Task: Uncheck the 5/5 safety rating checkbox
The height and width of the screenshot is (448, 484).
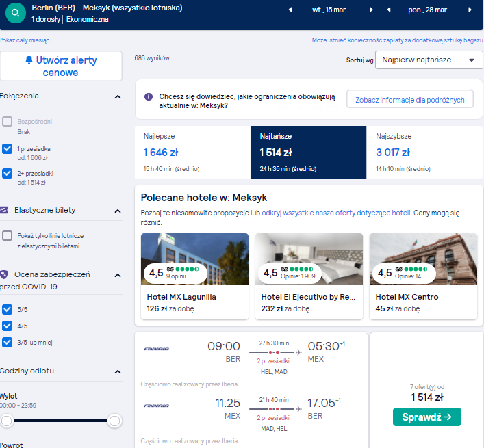Action: coord(7,309)
